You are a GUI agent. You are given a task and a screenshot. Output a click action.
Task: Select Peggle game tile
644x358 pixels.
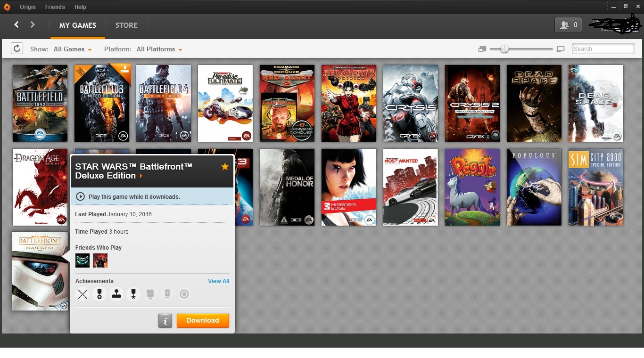[x=472, y=187]
